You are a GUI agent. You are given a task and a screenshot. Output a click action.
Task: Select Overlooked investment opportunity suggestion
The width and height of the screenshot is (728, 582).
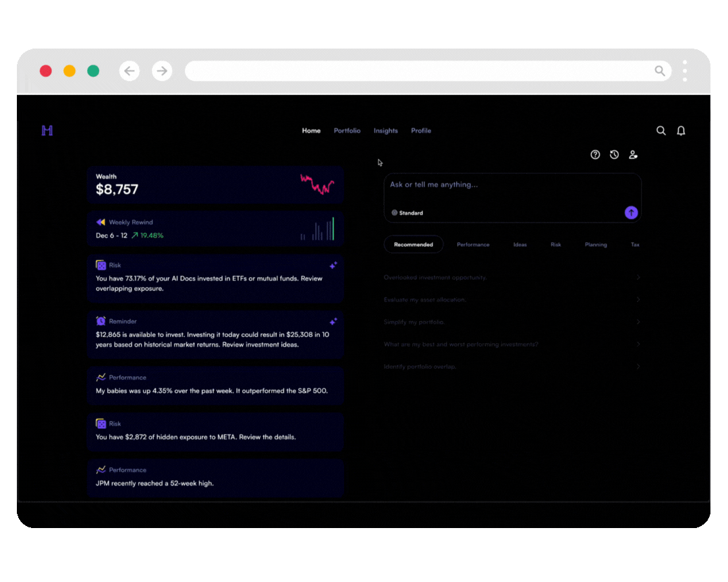512,277
